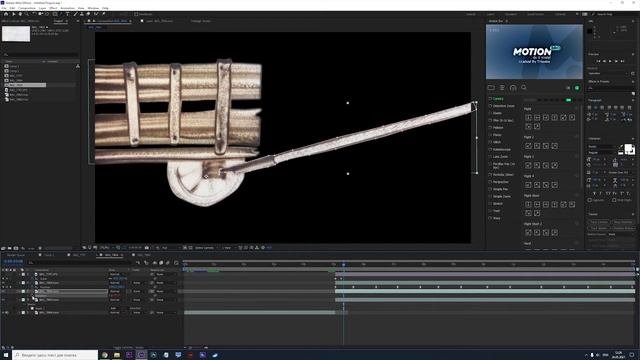Select the Hand tool
640x360 pixels.
[x=20, y=14]
